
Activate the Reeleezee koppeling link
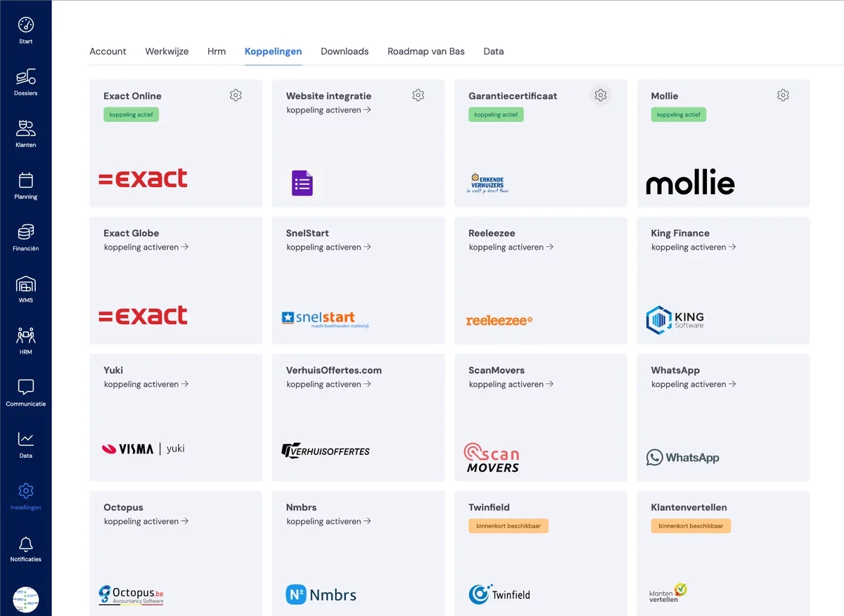tap(511, 248)
